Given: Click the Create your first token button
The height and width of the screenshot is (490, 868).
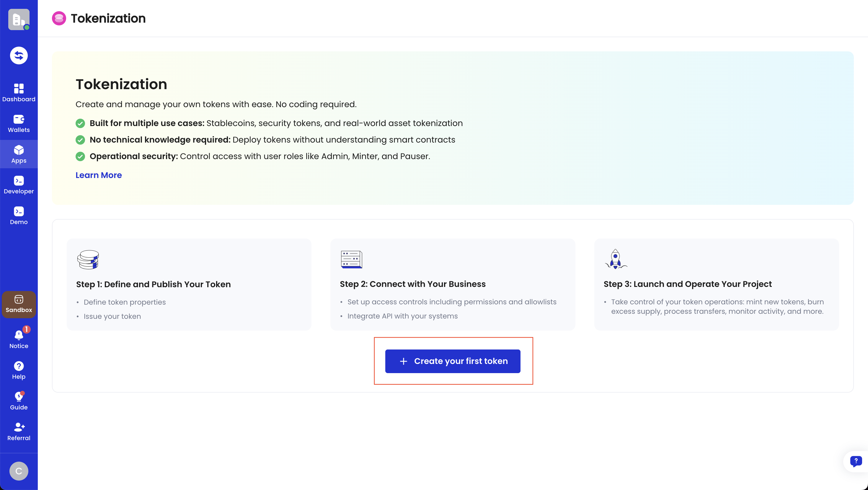Looking at the screenshot, I should 453,361.
